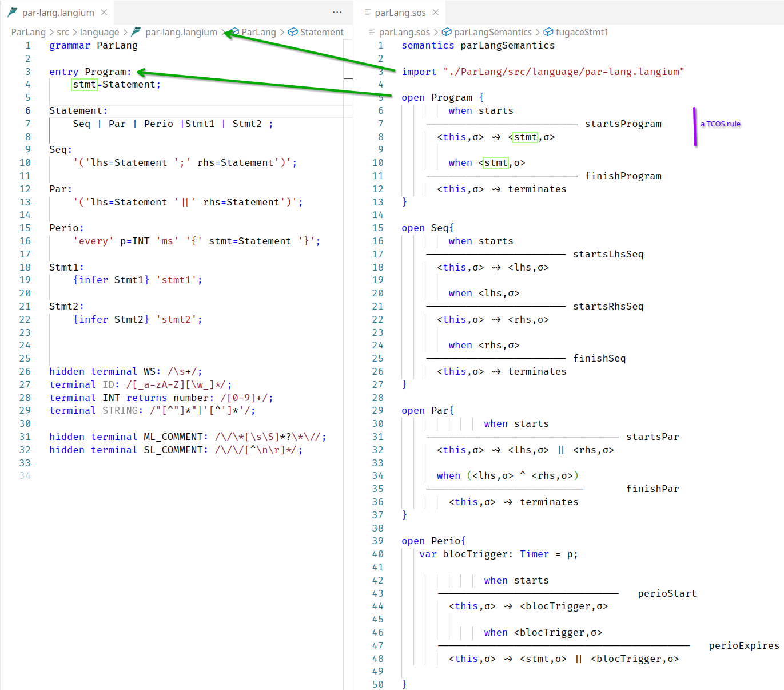Click 'finishSeq' rule name
This screenshot has width=784, height=690.
[x=599, y=359]
